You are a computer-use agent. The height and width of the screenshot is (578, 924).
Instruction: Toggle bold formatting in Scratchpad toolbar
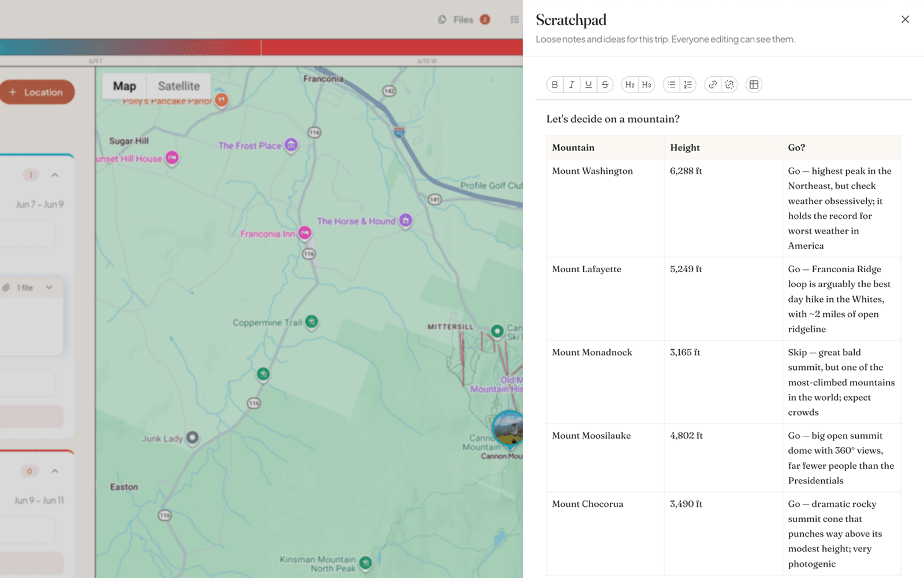[x=554, y=85]
